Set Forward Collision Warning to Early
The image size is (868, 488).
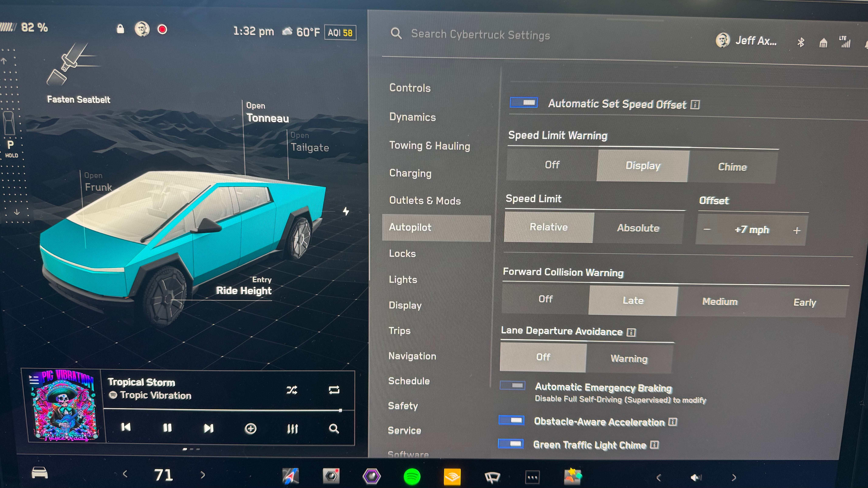click(805, 302)
